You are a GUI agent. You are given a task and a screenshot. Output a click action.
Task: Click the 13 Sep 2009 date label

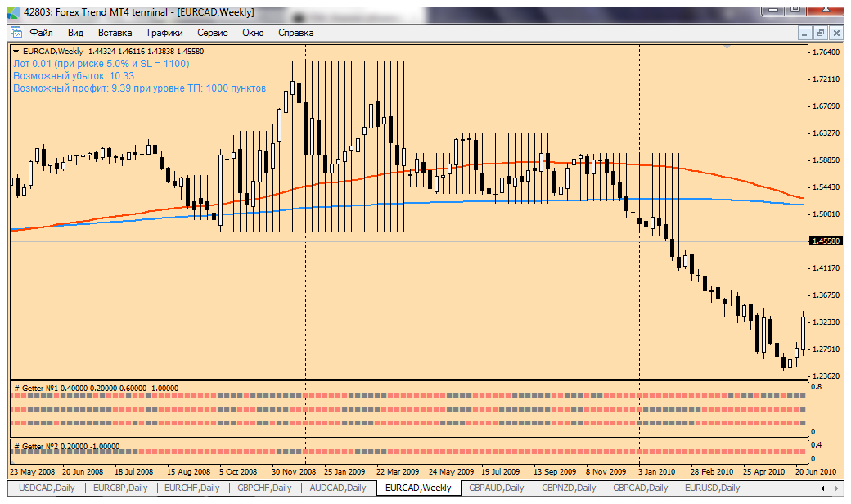pos(555,471)
